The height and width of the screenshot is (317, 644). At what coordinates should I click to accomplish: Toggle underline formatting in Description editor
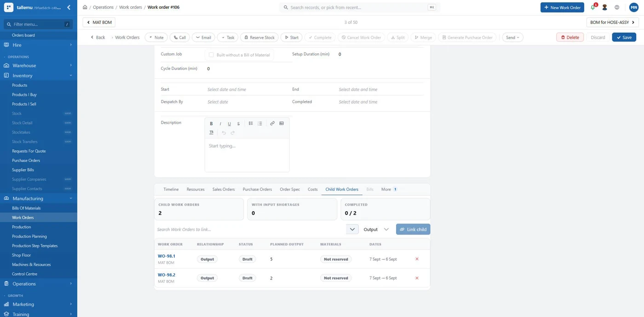(x=230, y=123)
